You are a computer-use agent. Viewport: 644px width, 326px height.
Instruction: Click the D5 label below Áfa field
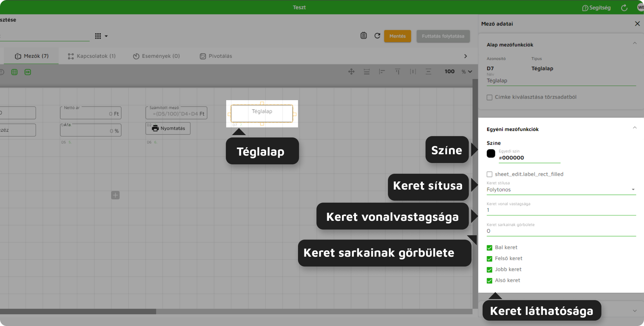click(63, 142)
